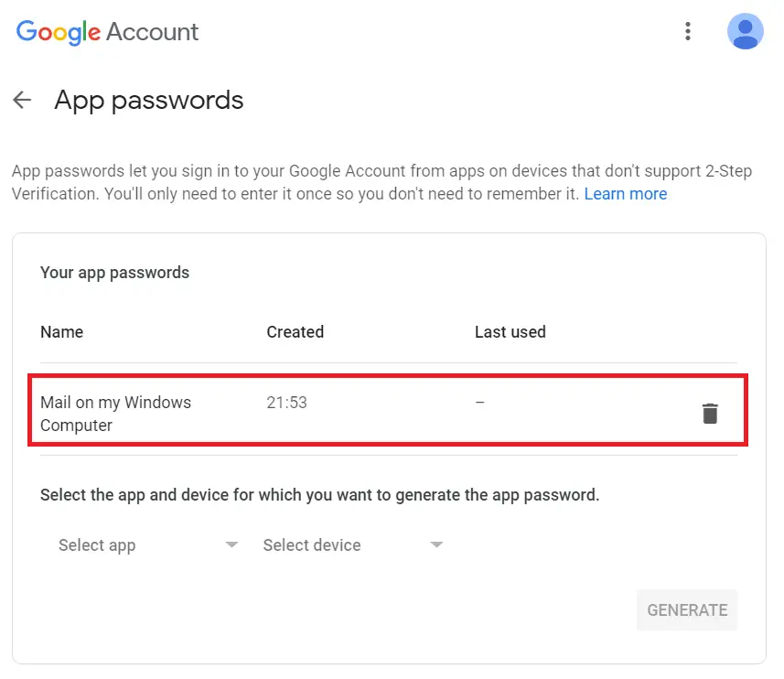Open the three-dot options menu
This screenshot has height=679, width=784.
688,31
